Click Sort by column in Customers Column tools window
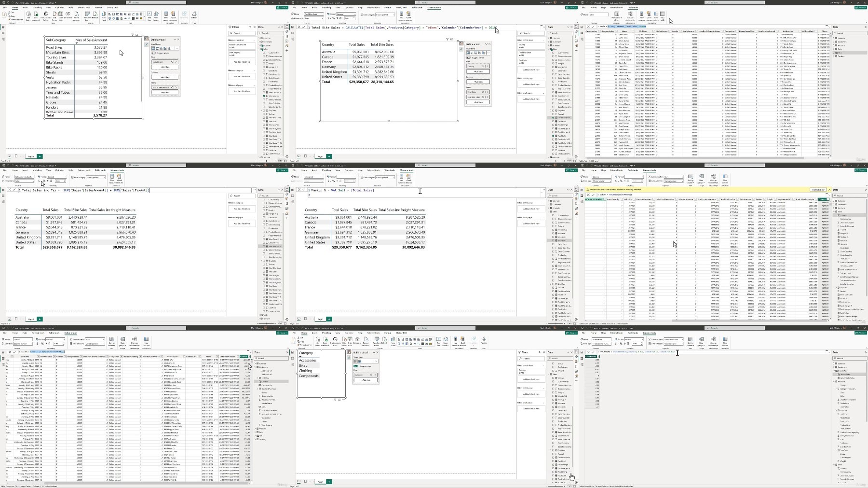Screen dimensions: 868x488 (x=111, y=342)
